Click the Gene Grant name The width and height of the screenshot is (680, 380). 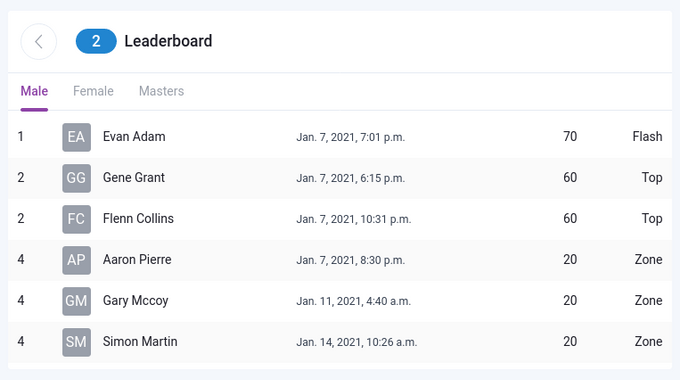tap(134, 177)
